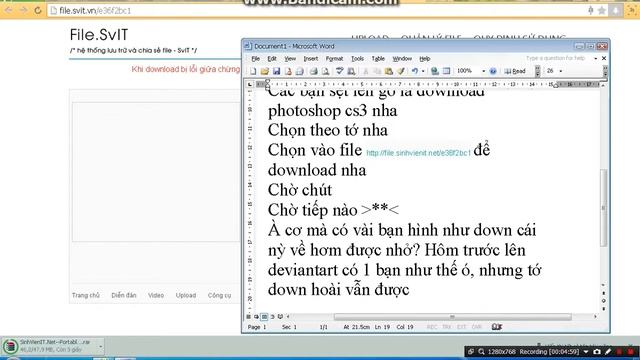Click the Tables and Borders icon
Screen dimensions: 640x360
point(447,71)
